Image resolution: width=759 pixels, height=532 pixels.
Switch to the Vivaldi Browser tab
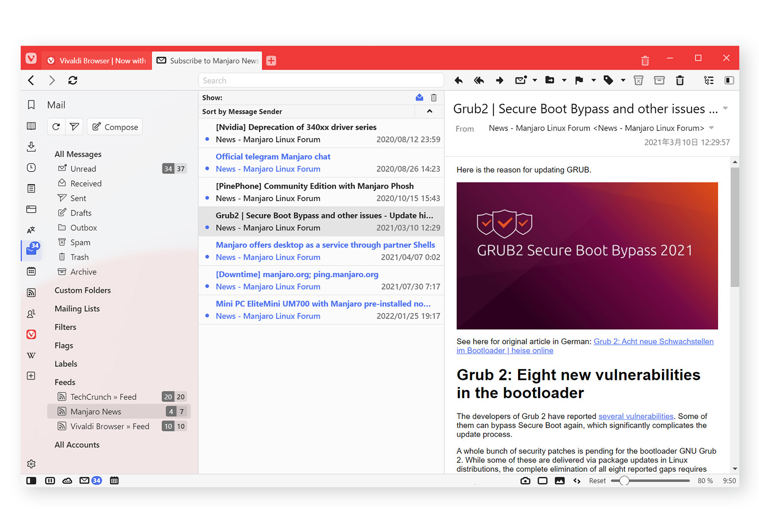point(97,61)
